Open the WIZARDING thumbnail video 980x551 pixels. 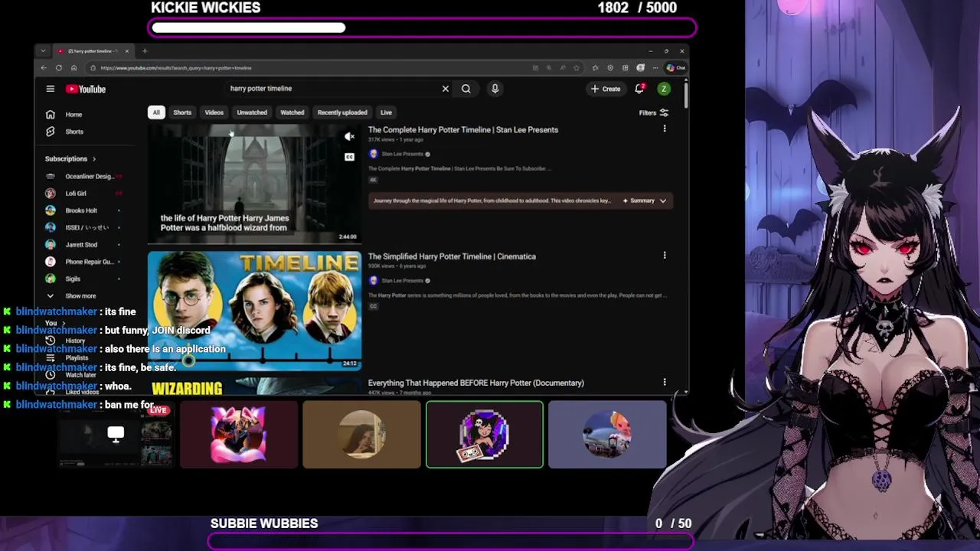(254, 386)
